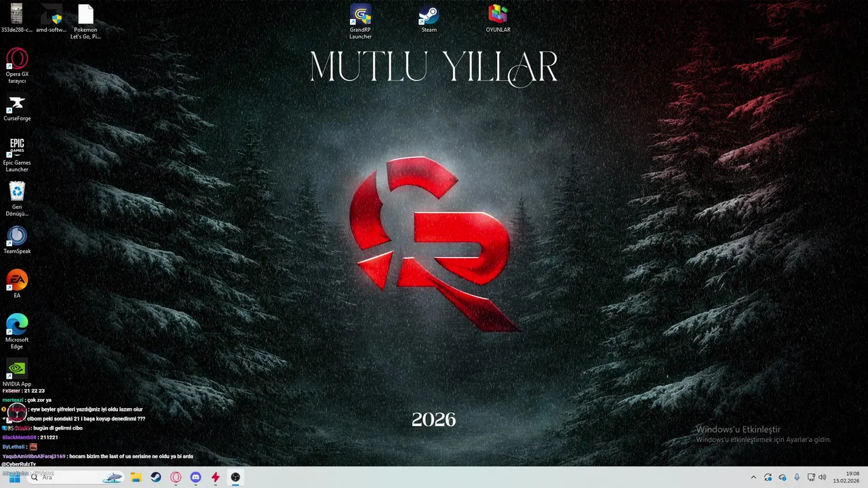
Task: Open the Microsoft Edge desktop shortcut
Action: (x=17, y=331)
